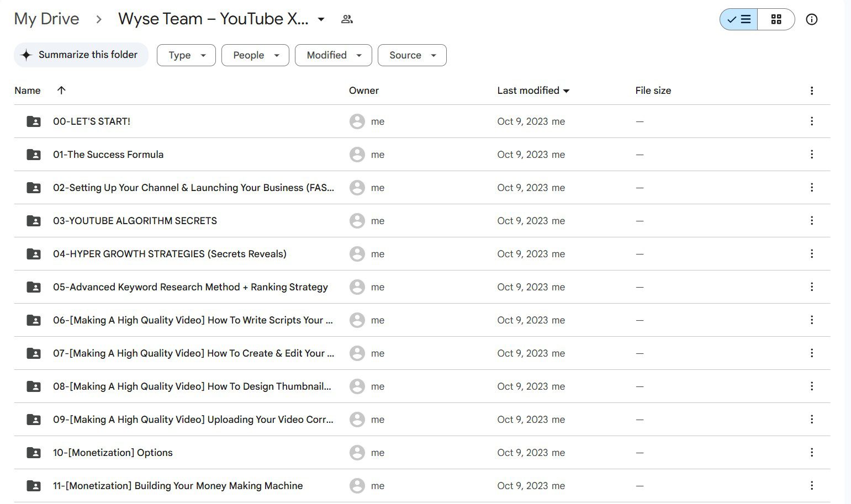The image size is (851, 504).
Task: Click the shared folder people icon
Action: 347,19
